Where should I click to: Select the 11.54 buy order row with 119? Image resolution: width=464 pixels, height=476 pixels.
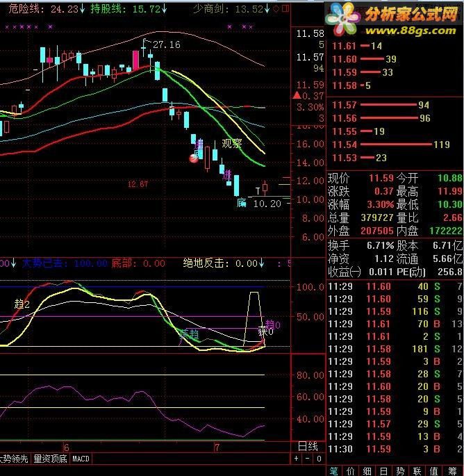click(x=391, y=145)
